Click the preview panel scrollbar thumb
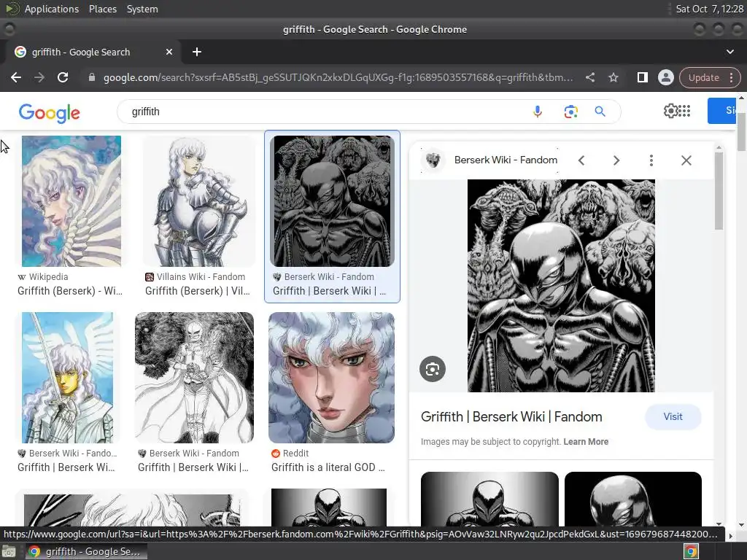The height and width of the screenshot is (560, 747). coord(719,190)
